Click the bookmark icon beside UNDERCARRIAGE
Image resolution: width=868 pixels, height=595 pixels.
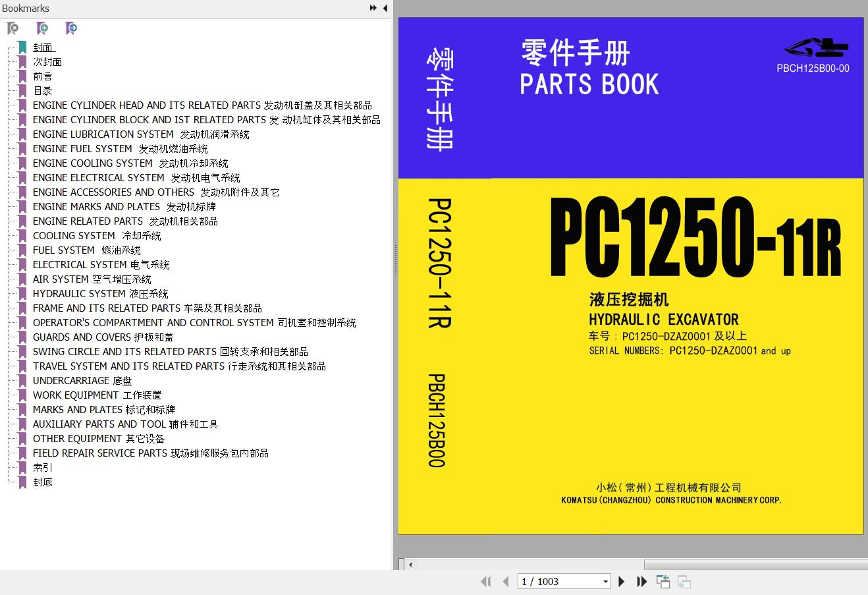coord(22,381)
